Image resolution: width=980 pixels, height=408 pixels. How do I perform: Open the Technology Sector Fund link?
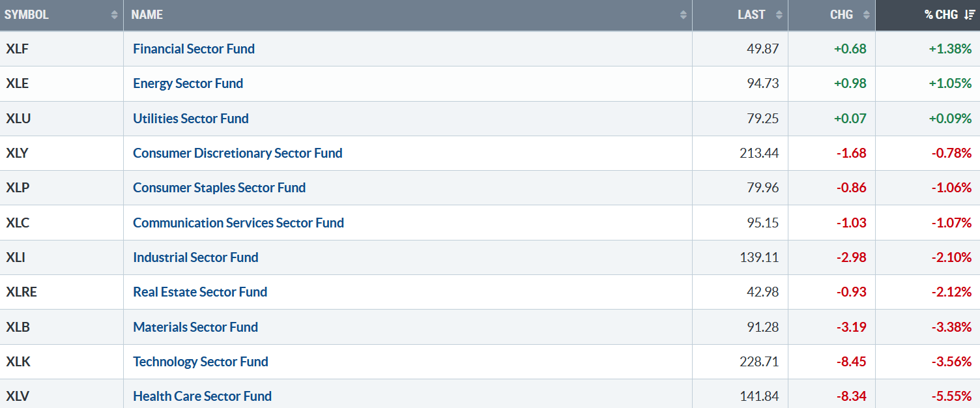pos(201,362)
